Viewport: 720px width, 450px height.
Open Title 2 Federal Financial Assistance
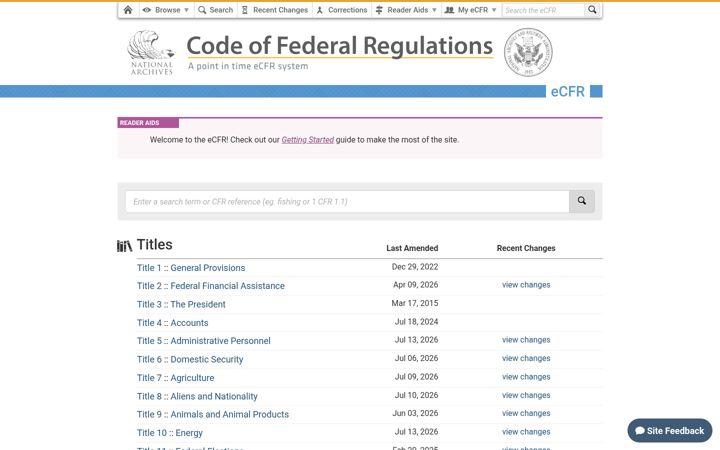211,286
